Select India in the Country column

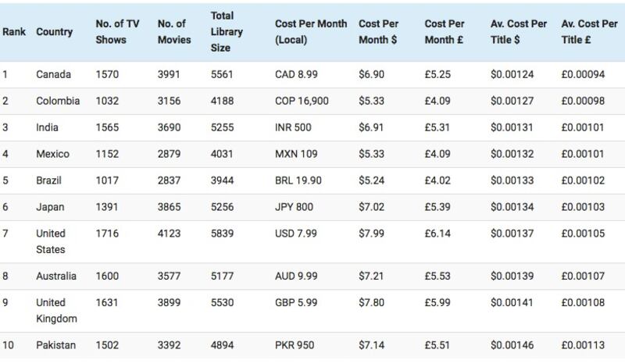click(x=47, y=127)
